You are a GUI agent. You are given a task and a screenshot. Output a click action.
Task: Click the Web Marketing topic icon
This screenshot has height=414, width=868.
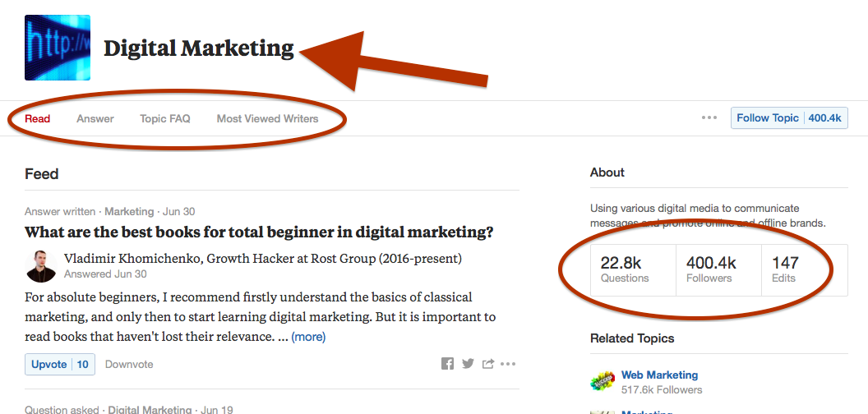point(603,381)
